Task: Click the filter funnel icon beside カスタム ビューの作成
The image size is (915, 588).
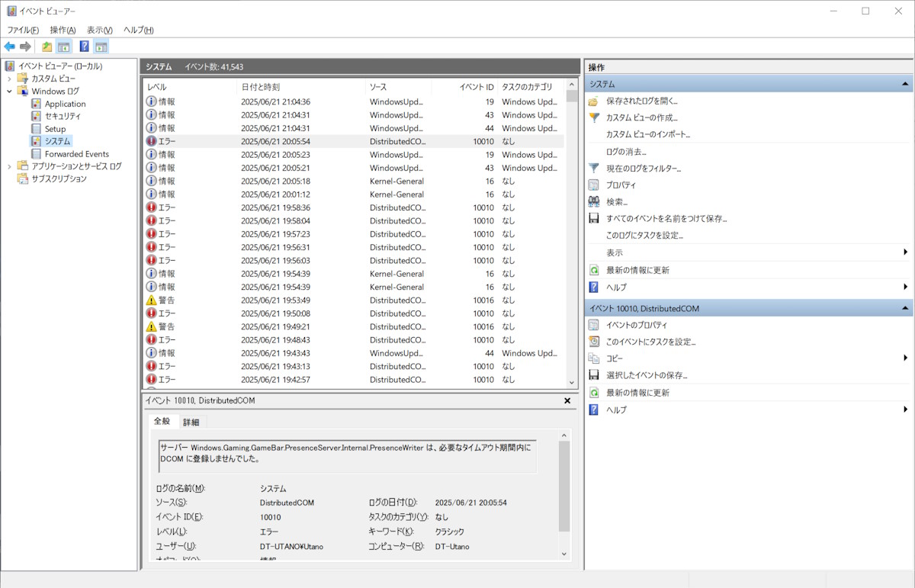Action: pos(594,117)
